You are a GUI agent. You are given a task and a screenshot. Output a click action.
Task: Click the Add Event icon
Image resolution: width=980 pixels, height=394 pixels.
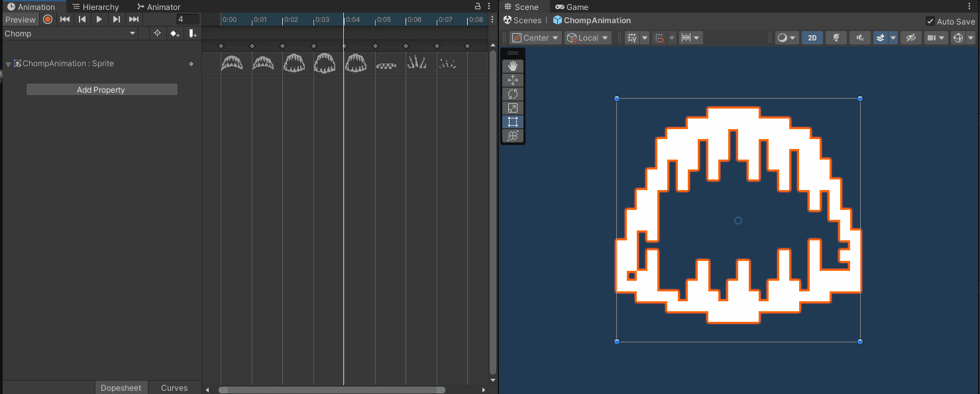pyautogui.click(x=192, y=33)
